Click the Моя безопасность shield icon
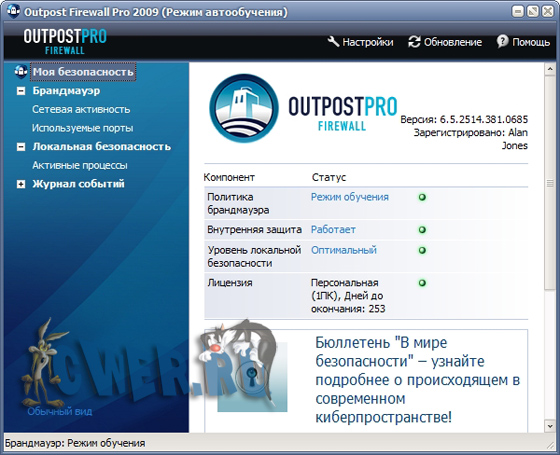Viewport: 560px width, 455px height. point(21,71)
